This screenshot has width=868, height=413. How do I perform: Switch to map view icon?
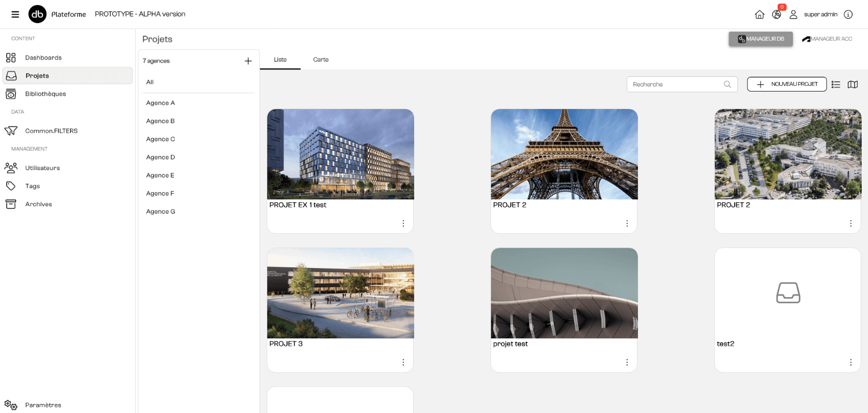pyautogui.click(x=853, y=84)
